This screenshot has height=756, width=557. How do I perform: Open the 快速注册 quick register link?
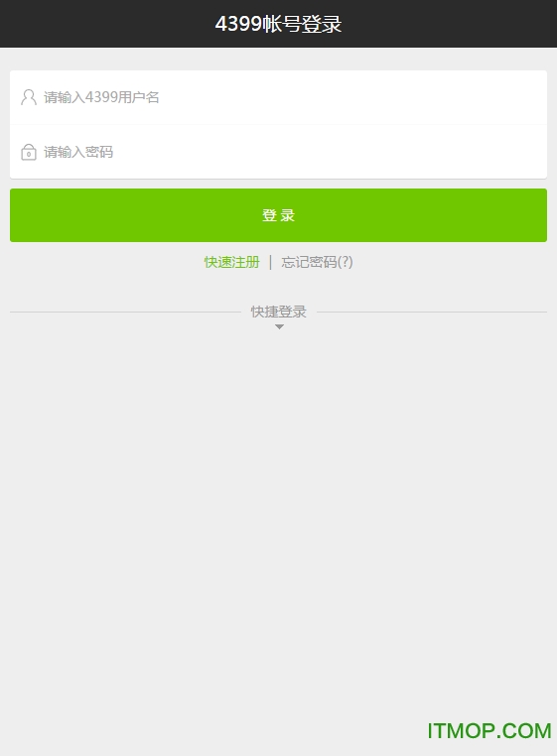click(x=231, y=262)
